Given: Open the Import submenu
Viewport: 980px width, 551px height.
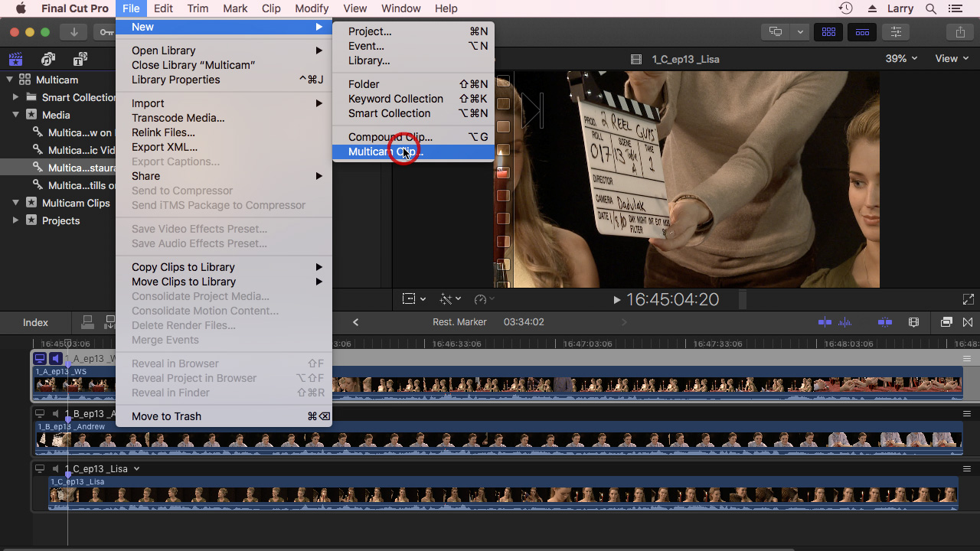Looking at the screenshot, I should [224, 103].
